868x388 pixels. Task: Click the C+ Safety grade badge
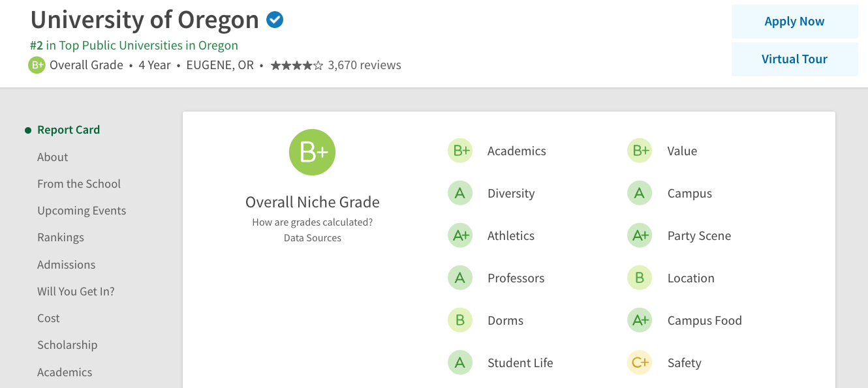tap(640, 363)
